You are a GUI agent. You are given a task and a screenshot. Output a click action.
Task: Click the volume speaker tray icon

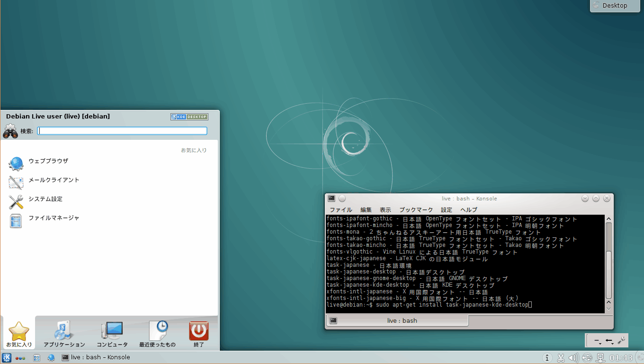click(573, 358)
